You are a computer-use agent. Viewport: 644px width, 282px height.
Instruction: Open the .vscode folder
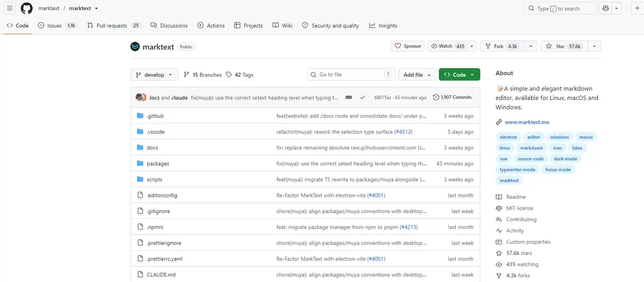pos(155,132)
